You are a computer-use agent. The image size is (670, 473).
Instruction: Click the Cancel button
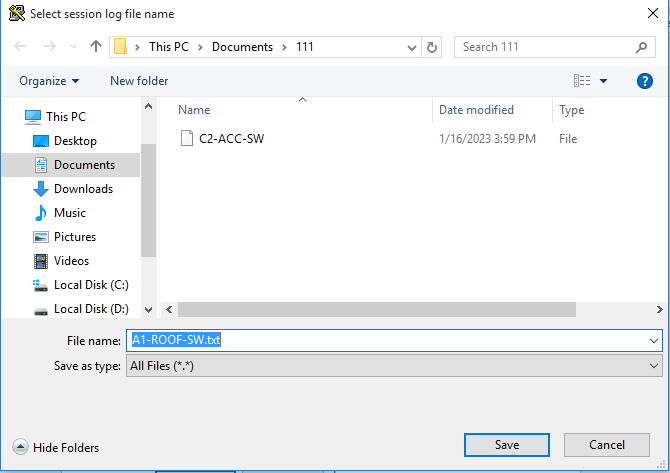pyautogui.click(x=606, y=445)
